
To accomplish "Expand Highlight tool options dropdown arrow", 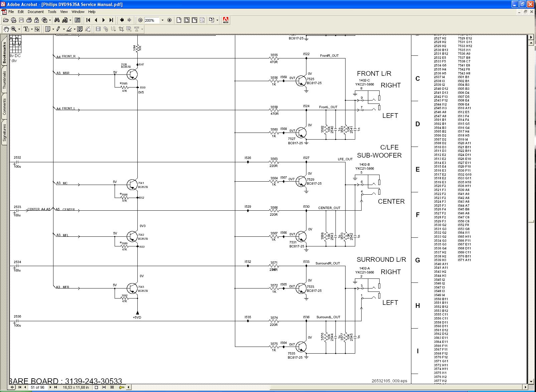I will point(74,29).
